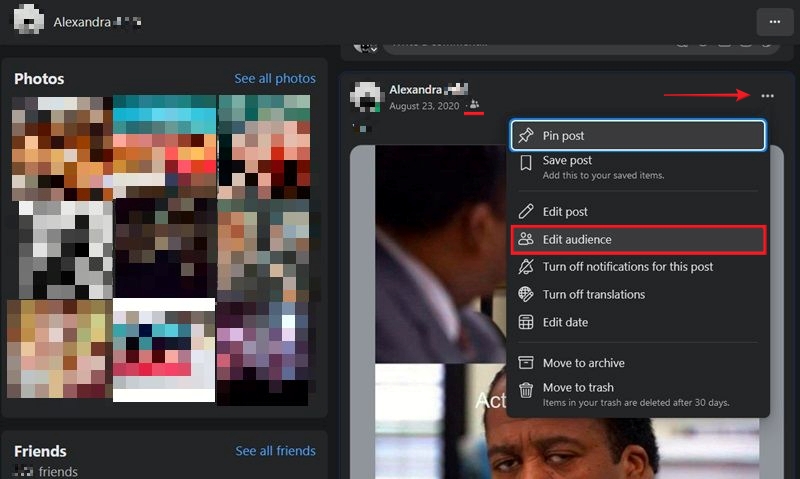This screenshot has height=479, width=800.
Task: Click the post author's profile picture
Action: point(366,96)
